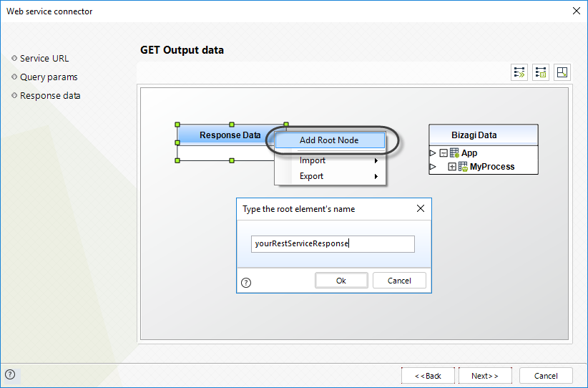
Task: Open the Export submenu arrow
Action: point(376,176)
